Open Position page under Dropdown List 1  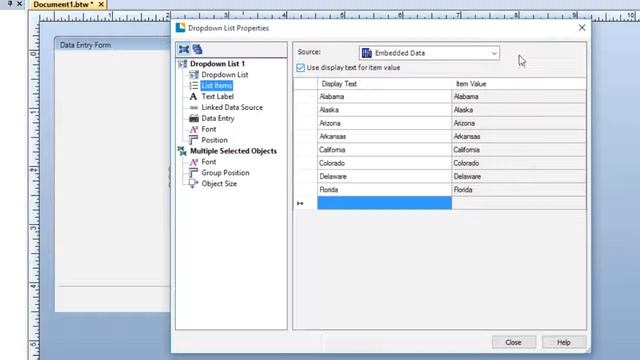214,140
